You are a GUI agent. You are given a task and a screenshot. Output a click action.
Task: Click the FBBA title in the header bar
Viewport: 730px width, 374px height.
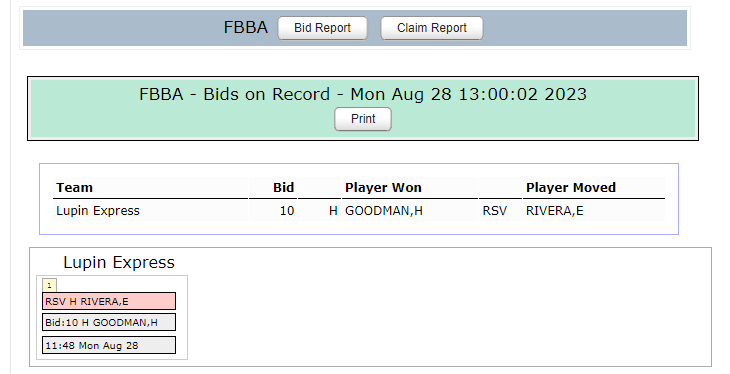pos(245,27)
